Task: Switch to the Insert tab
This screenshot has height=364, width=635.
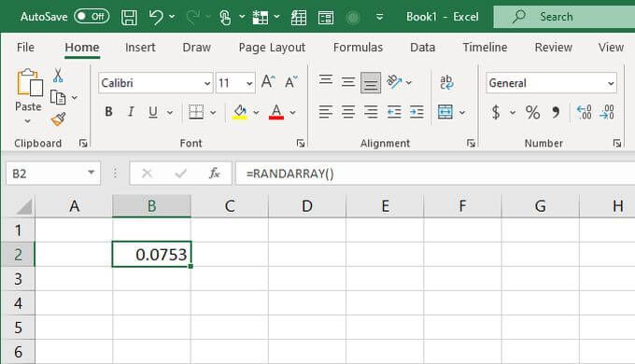Action: click(140, 48)
